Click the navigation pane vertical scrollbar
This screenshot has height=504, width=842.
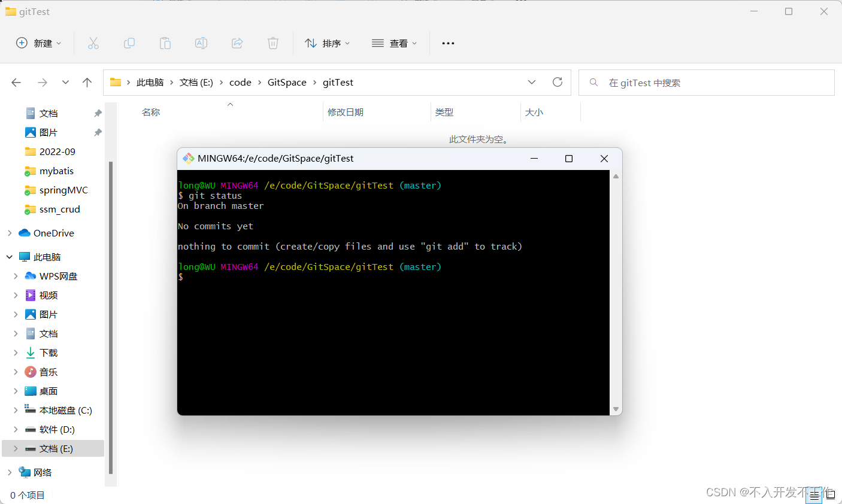coord(110,317)
